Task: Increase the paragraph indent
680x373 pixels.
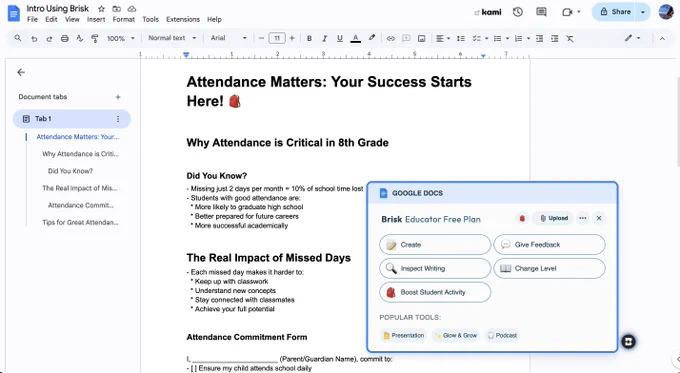Action: (x=554, y=39)
